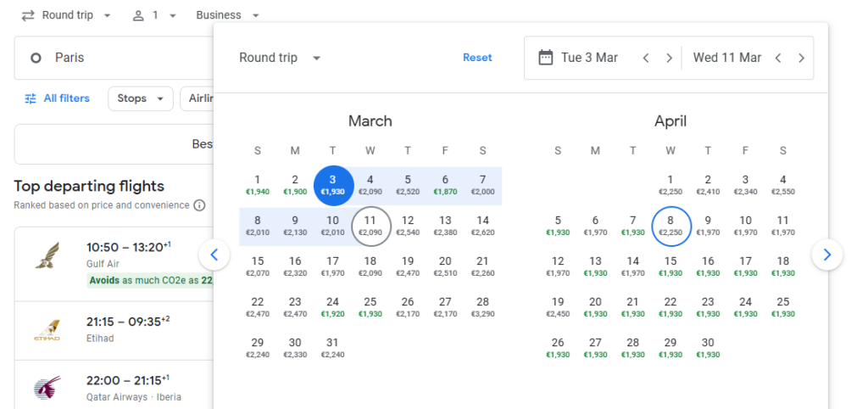The width and height of the screenshot is (868, 409).
Task: Click Reset in the date picker
Action: [477, 58]
